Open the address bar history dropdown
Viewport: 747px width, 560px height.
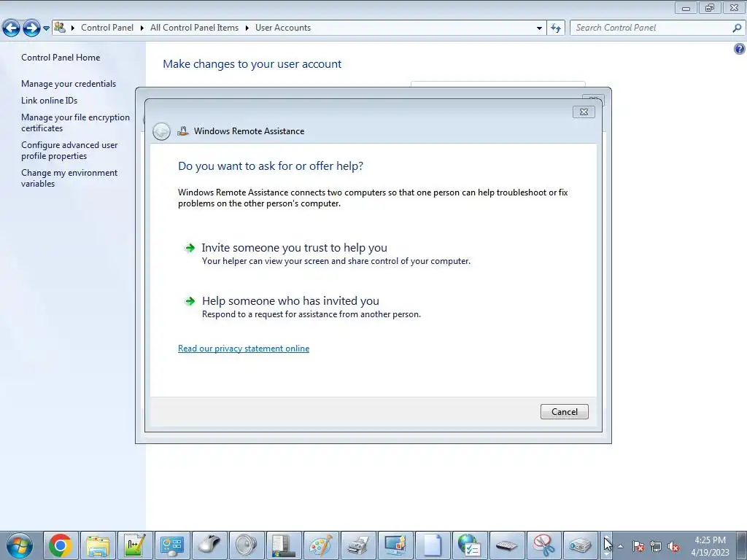tap(539, 28)
